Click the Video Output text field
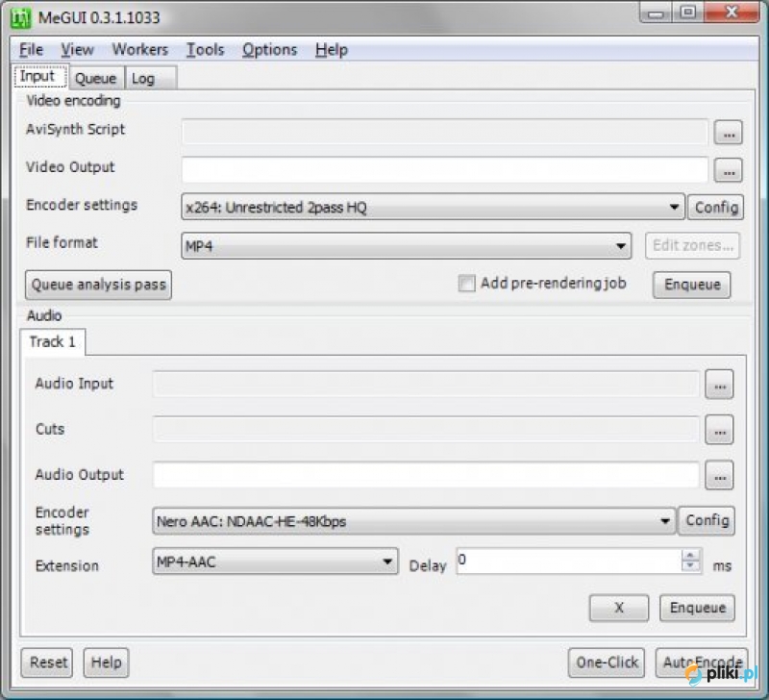The image size is (769, 700). tap(445, 170)
